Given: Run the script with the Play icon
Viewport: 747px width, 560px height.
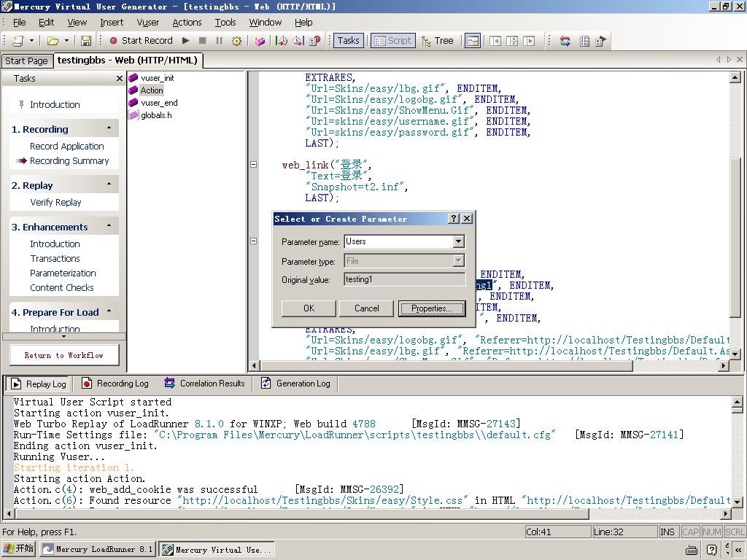Looking at the screenshot, I should coord(186,41).
